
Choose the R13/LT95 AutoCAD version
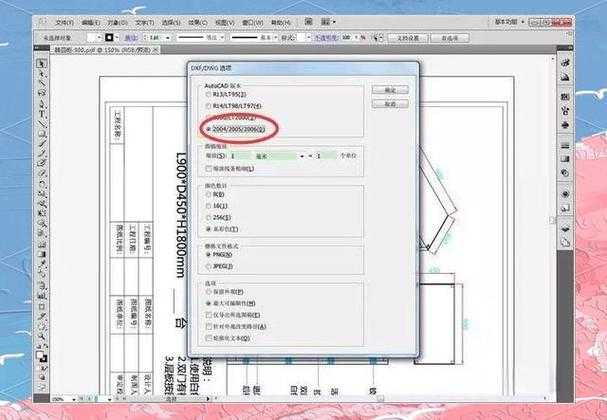208,95
